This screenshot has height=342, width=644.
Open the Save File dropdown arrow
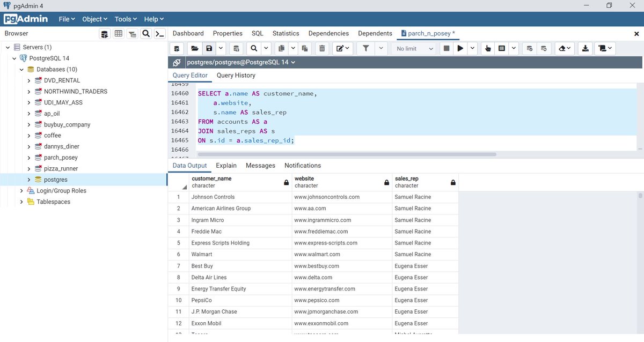(221, 48)
